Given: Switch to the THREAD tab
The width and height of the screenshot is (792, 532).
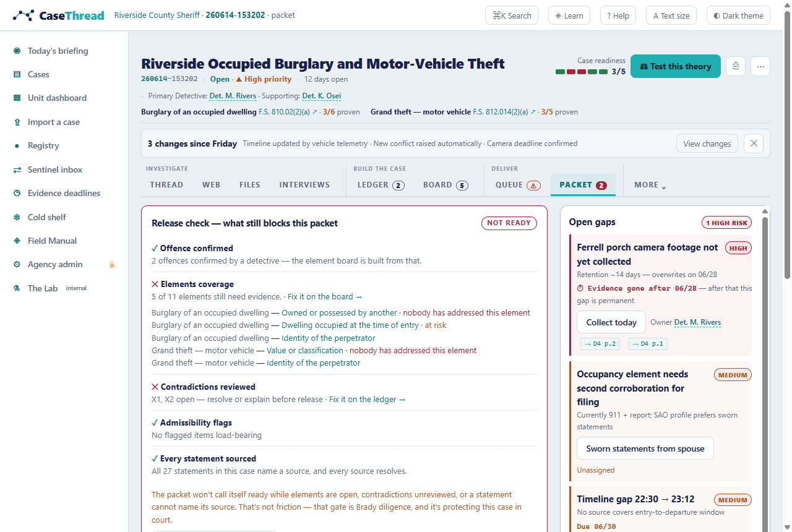Looking at the screenshot, I should tap(166, 185).
